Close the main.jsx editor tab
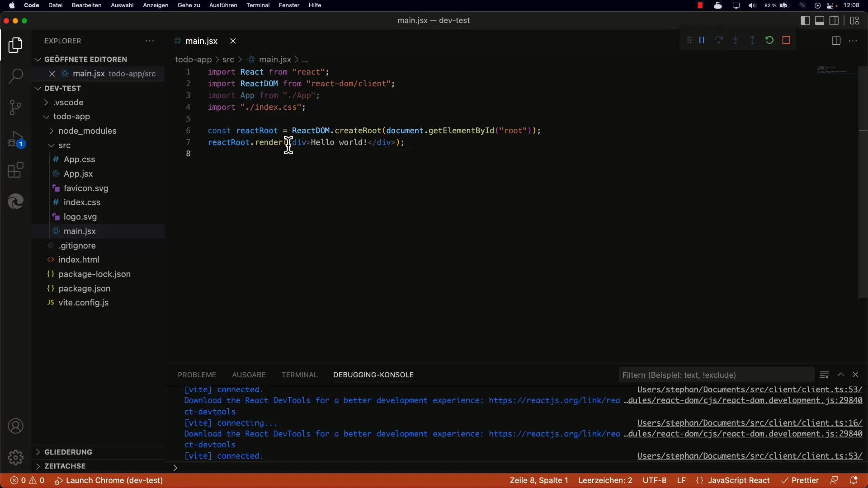Screen dimensions: 868x488 233,41
